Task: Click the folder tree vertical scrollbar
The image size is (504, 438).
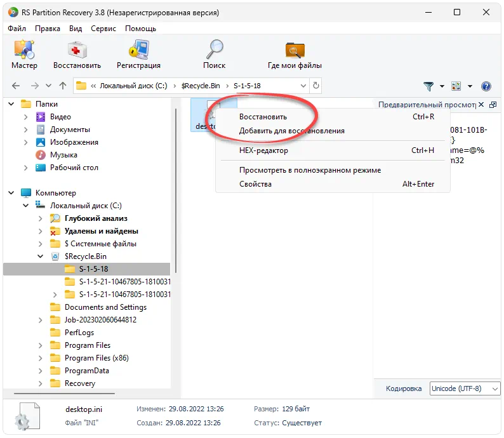Action: [x=176, y=190]
